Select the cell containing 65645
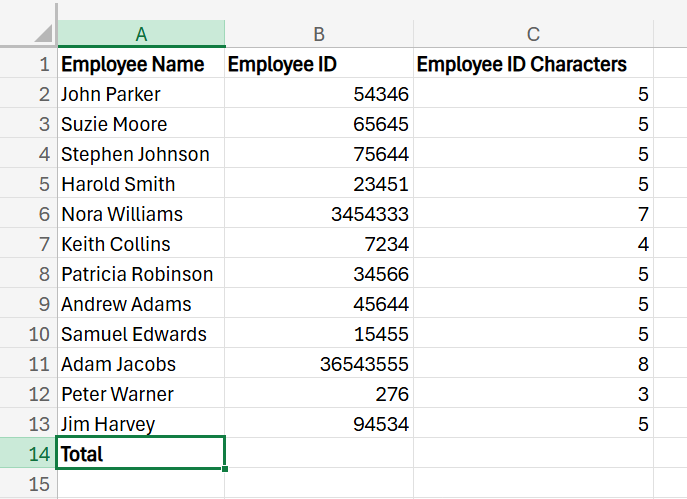Viewport: 687px width, 499px height. click(x=319, y=124)
